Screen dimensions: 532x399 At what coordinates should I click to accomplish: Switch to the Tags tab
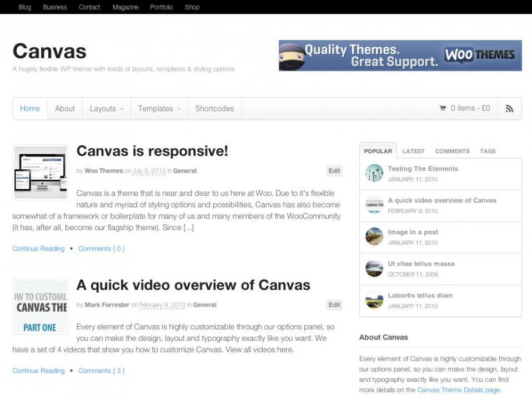(x=488, y=151)
